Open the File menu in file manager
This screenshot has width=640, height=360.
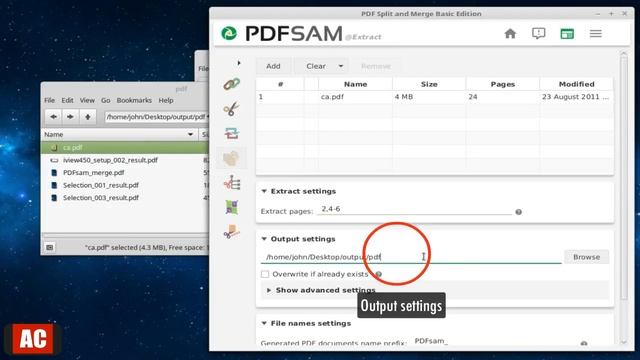point(49,100)
